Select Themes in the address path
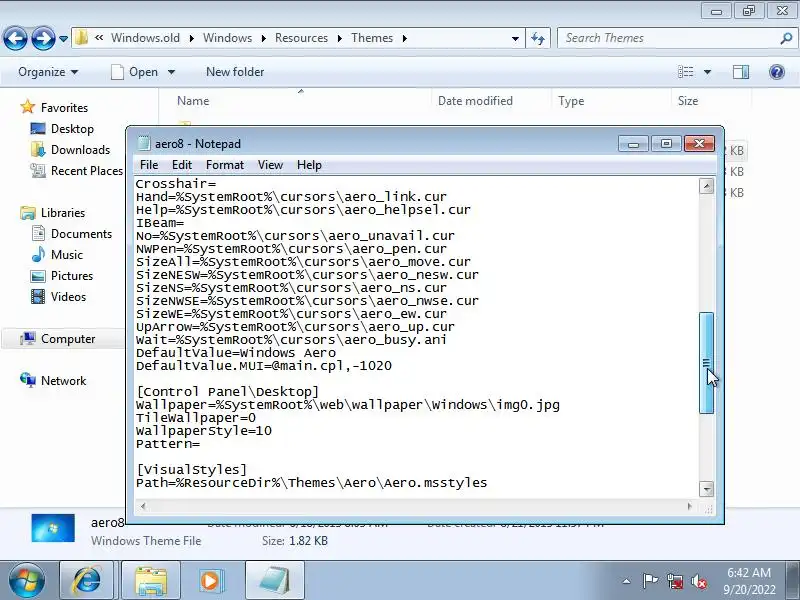Image resolution: width=800 pixels, height=600 pixels. 372,38
